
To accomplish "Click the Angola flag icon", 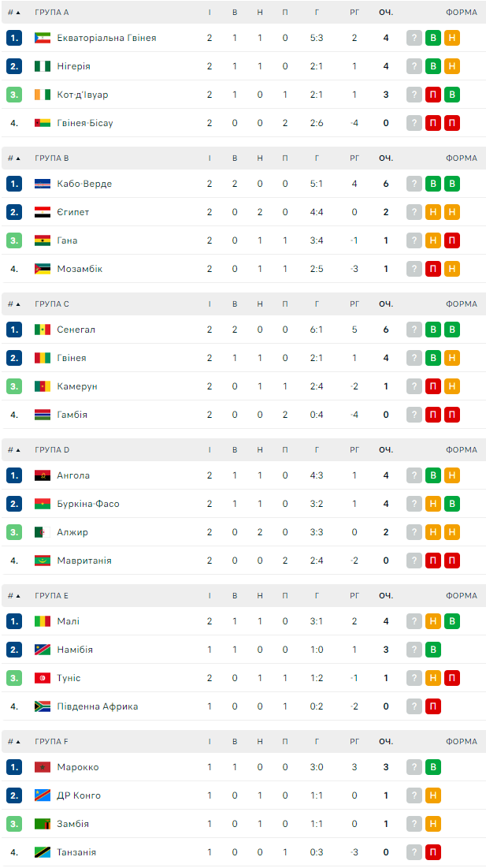I will (x=43, y=475).
